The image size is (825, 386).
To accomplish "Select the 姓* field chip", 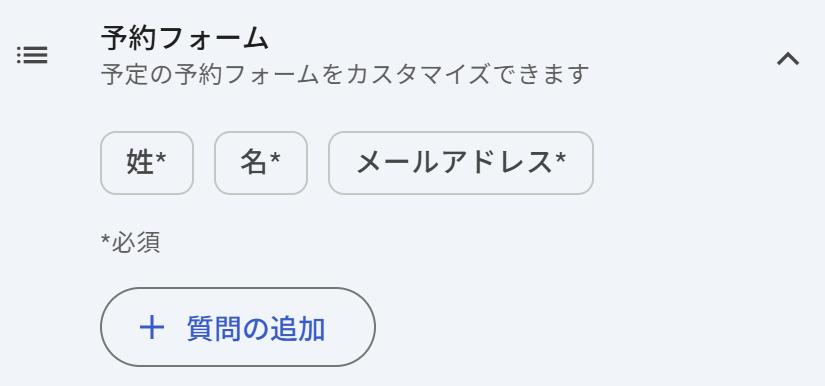I will [x=147, y=163].
